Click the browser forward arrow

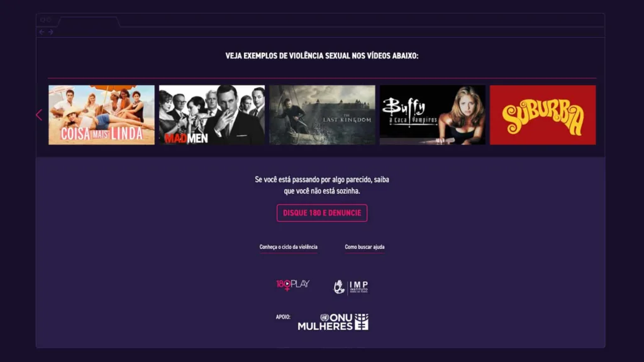point(50,32)
